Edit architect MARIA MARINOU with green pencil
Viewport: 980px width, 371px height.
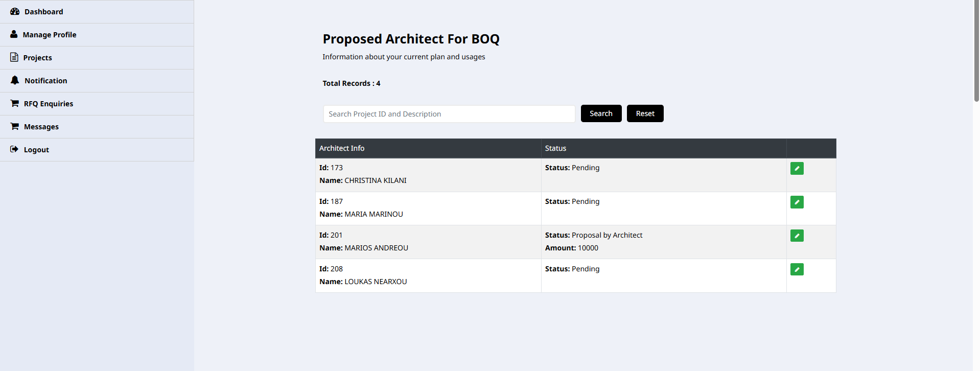(x=797, y=202)
